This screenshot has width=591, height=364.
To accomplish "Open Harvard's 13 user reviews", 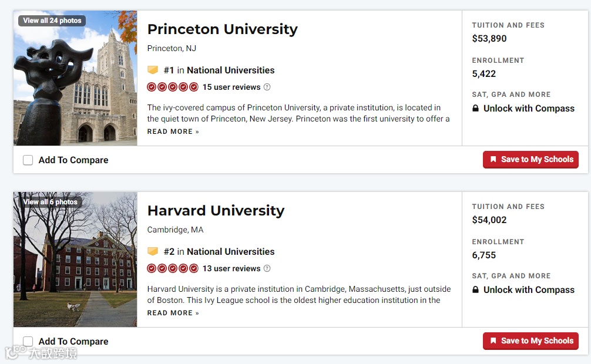I will (x=231, y=268).
